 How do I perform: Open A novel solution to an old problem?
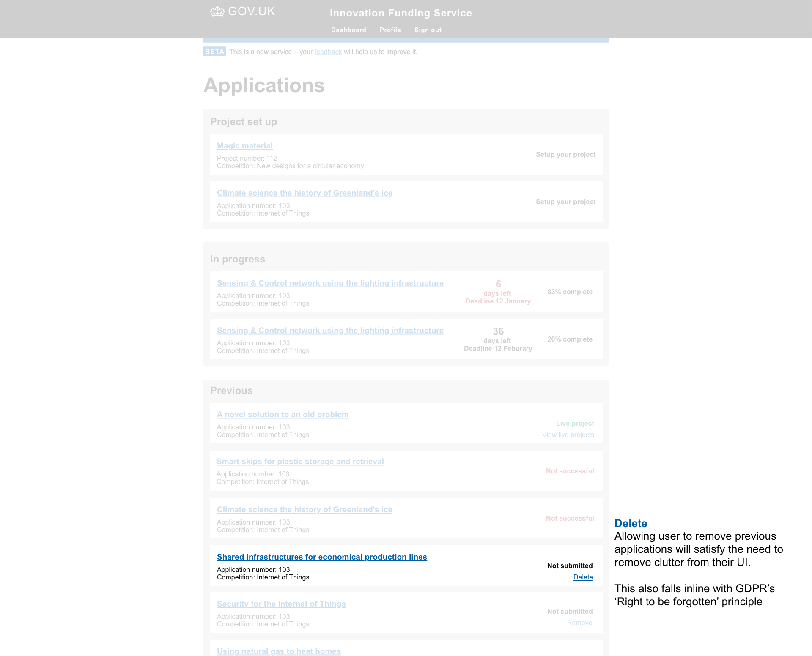tap(283, 415)
